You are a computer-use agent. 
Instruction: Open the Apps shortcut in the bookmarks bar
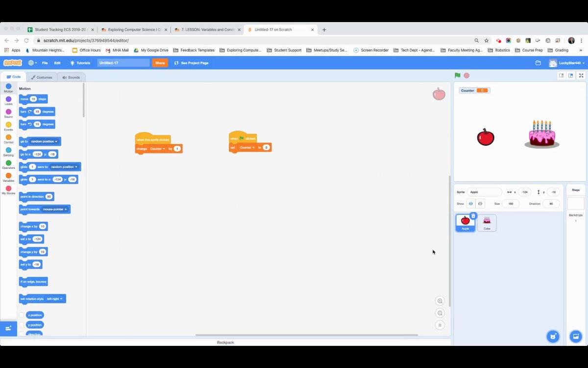point(12,50)
